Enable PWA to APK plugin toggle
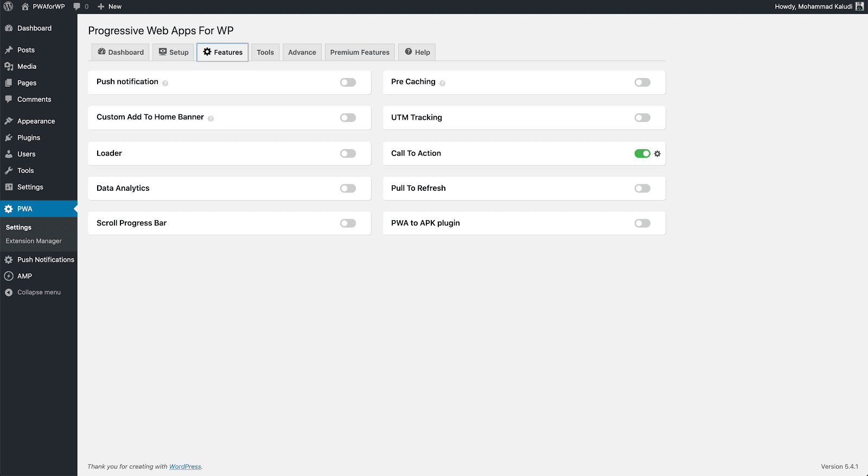Viewport: 868px width, 476px height. click(x=642, y=223)
